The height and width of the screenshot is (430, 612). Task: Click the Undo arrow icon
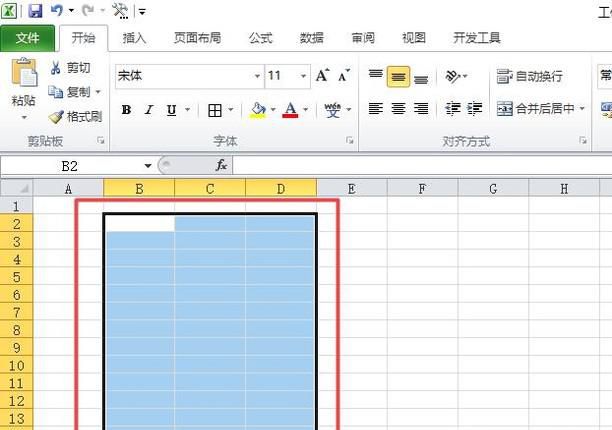click(x=57, y=10)
